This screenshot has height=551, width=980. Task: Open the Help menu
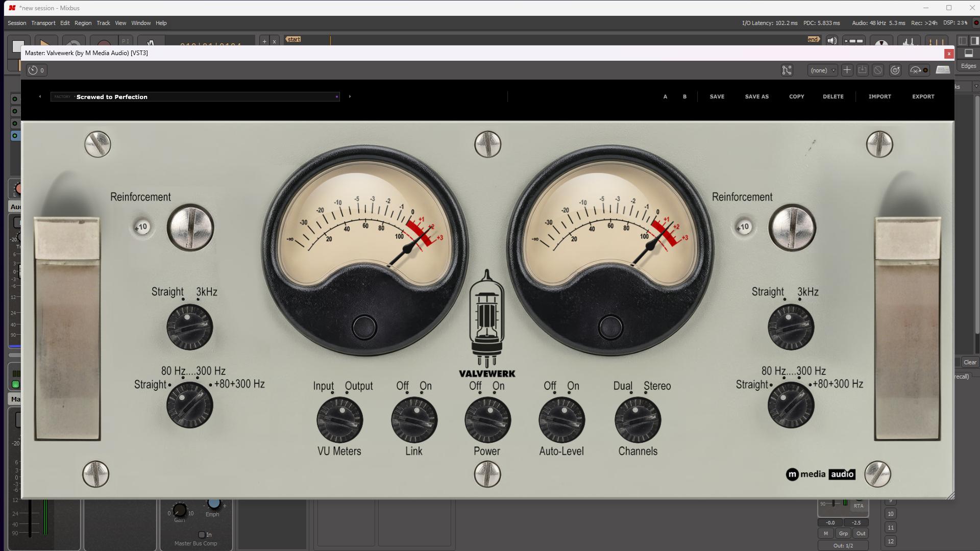click(161, 23)
